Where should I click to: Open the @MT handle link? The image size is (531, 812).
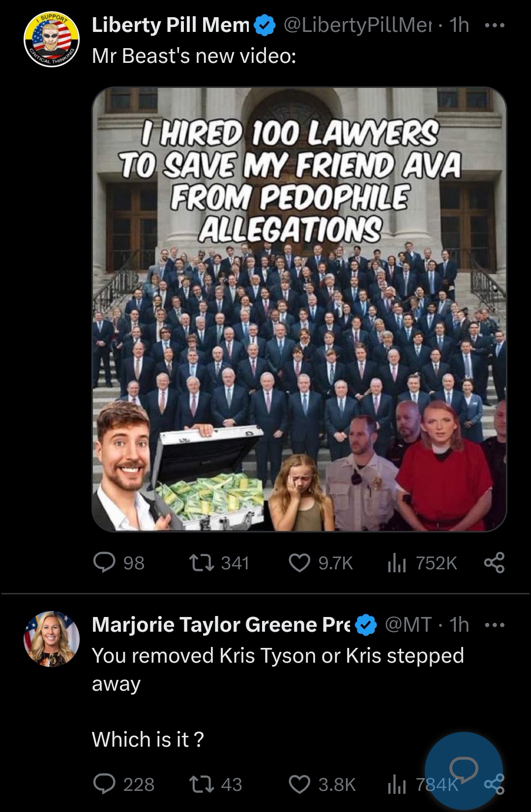pos(408,624)
